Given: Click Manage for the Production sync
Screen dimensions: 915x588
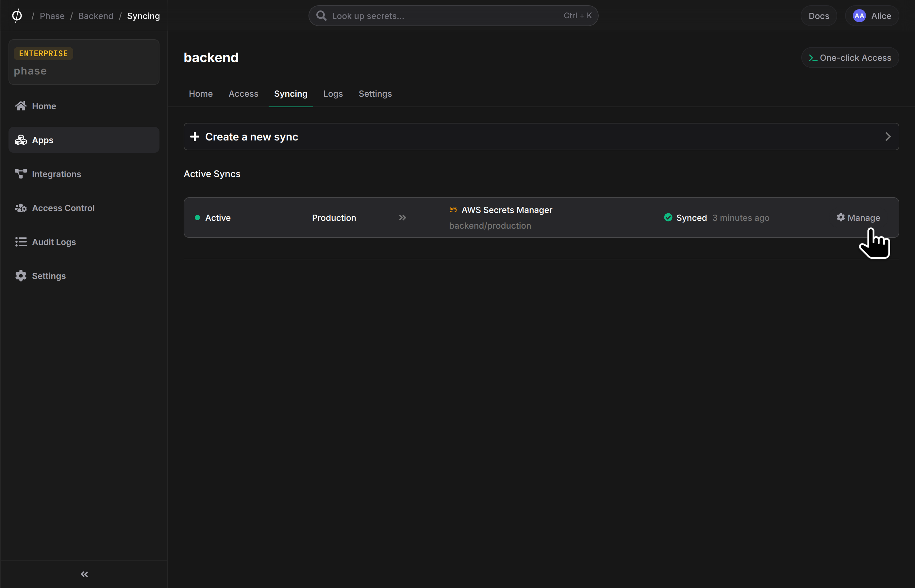Looking at the screenshot, I should point(858,217).
